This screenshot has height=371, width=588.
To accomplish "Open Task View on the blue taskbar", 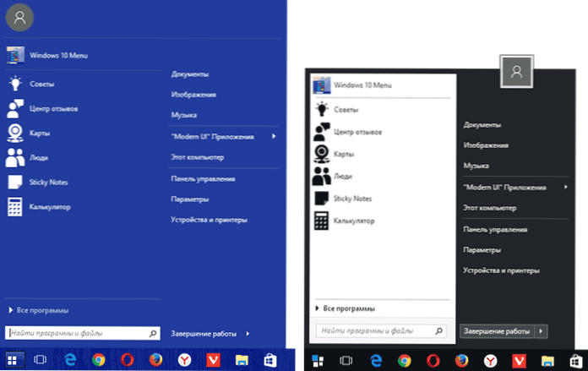I will click(40, 360).
